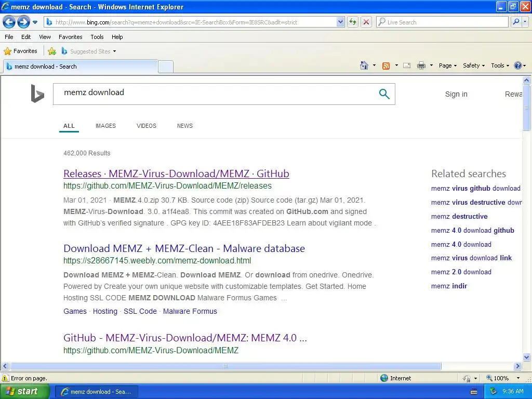
Task: Open GitHub MEMZ 4.0 result title
Action: (x=185, y=338)
